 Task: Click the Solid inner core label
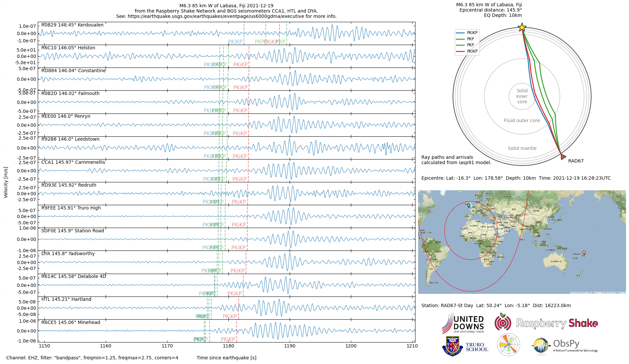click(522, 96)
